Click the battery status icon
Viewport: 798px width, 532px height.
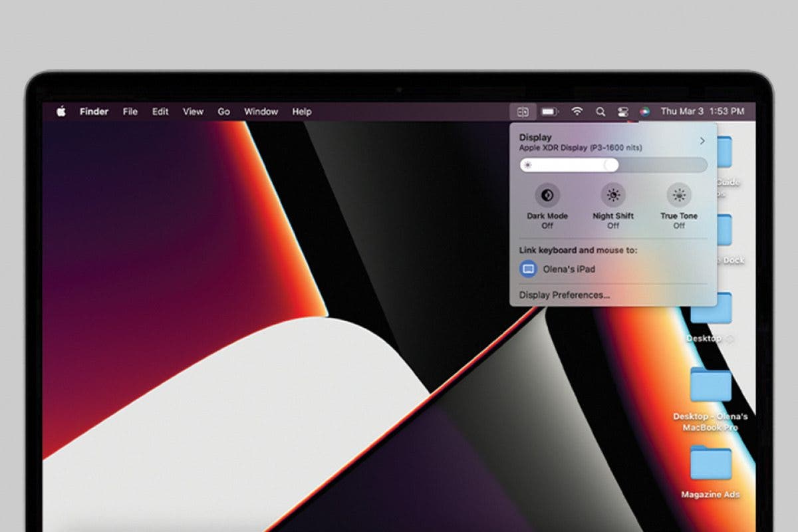549,111
